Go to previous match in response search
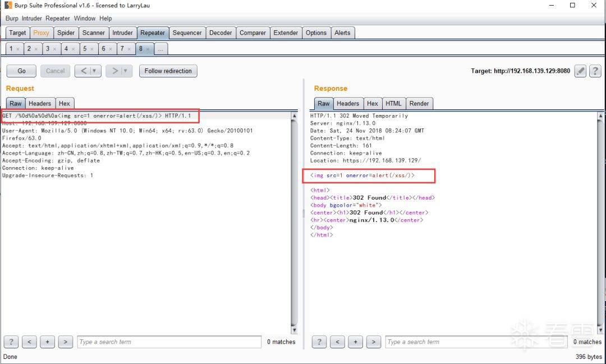 tap(337, 342)
